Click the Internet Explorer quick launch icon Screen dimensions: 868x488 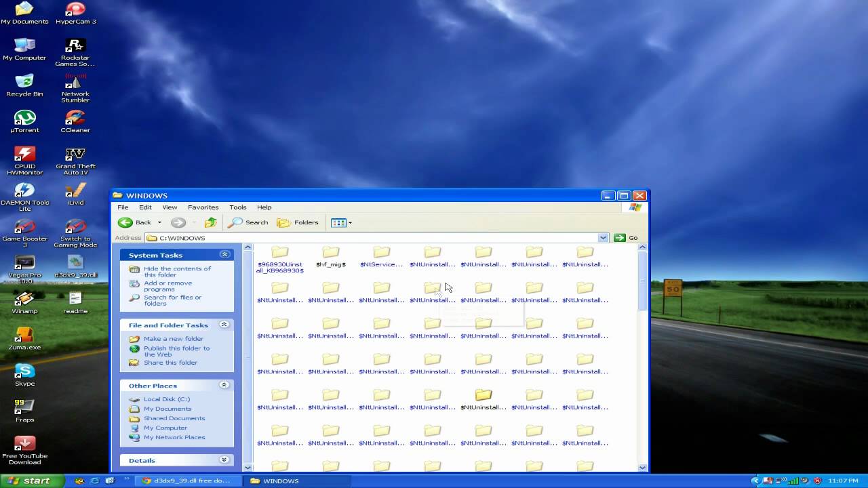pyautogui.click(x=94, y=481)
